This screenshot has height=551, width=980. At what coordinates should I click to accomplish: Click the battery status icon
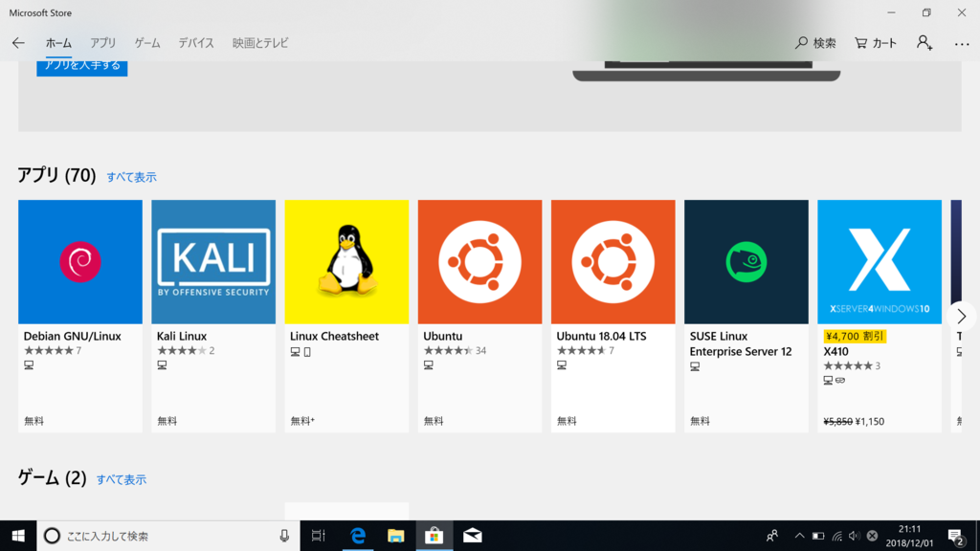[x=818, y=536]
